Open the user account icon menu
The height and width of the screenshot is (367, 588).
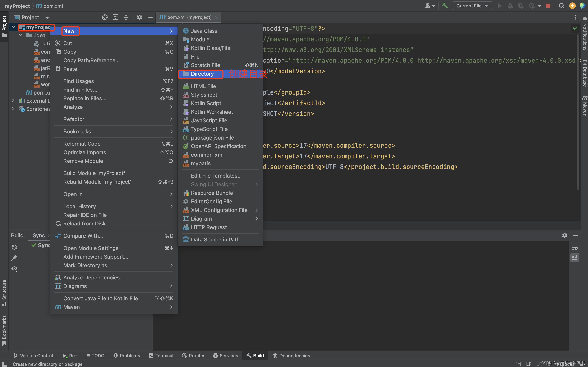(x=429, y=6)
